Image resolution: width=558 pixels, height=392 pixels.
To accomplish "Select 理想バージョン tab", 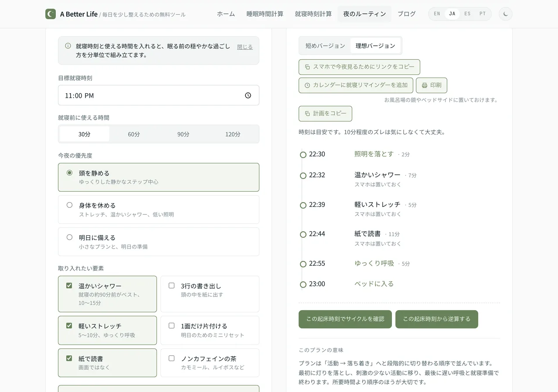I will tap(375, 46).
